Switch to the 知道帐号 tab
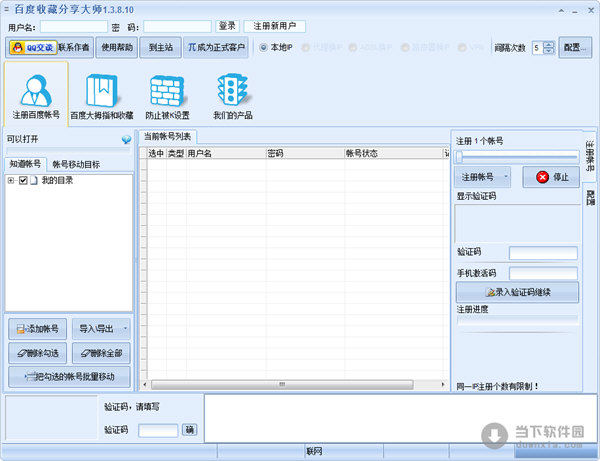Viewport: 600px width, 461px height. [25, 164]
